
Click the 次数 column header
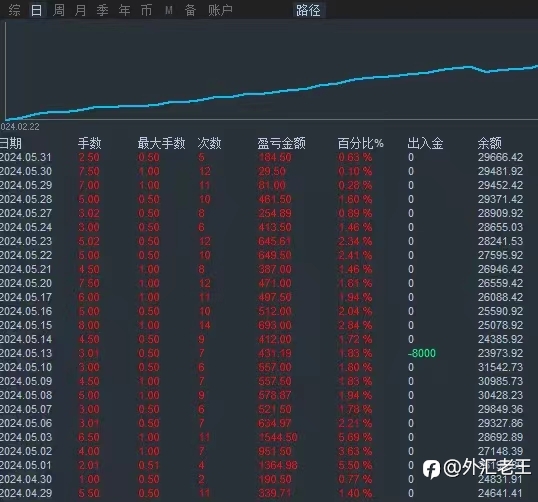(x=209, y=143)
